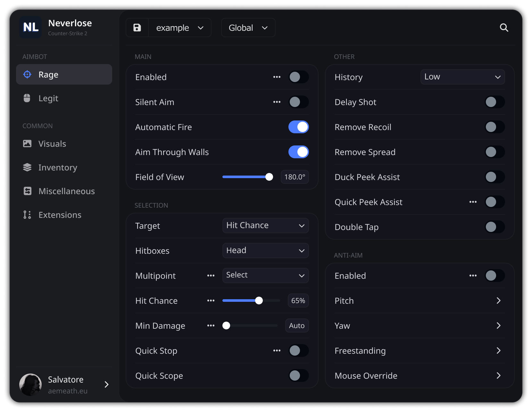Switch to the Rage tab
532x412 pixels.
(64, 74)
